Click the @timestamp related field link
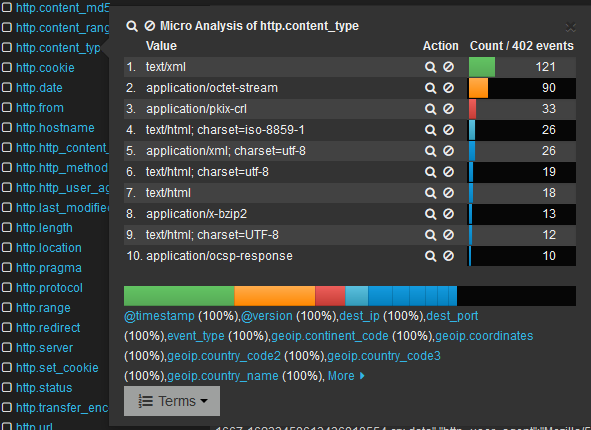591x430 pixels. [x=159, y=316]
